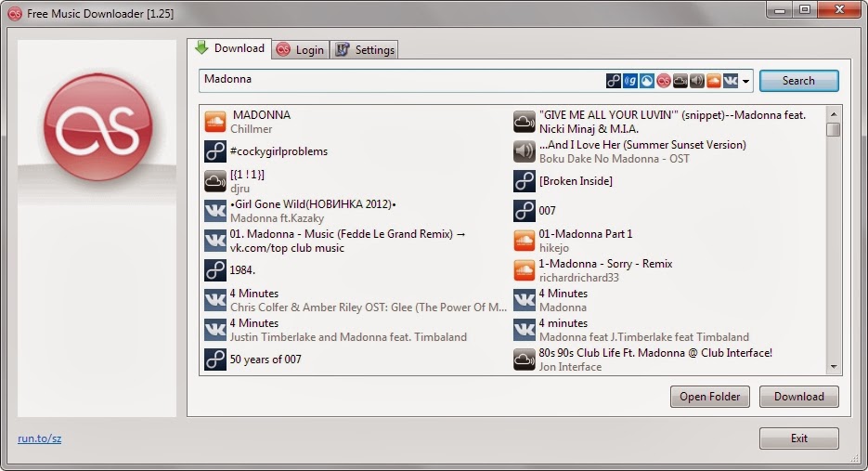
Task: Toggle the Grooveshark source icon in search bar
Action: click(x=646, y=81)
